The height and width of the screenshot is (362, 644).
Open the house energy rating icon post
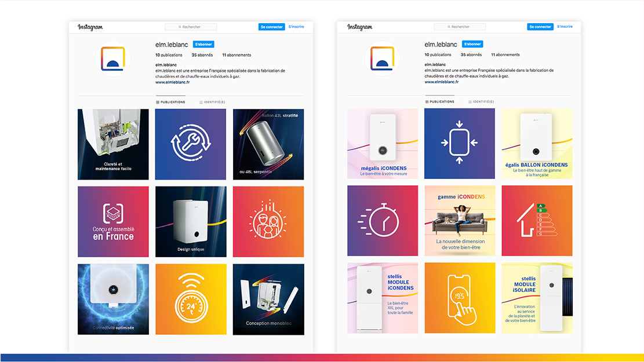coord(537,221)
